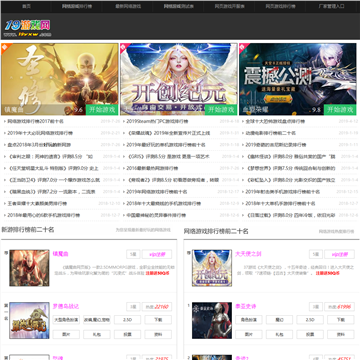Open 盘点2018年3月份 new online games article
The height and width of the screenshot is (360, 360).
tap(39, 145)
